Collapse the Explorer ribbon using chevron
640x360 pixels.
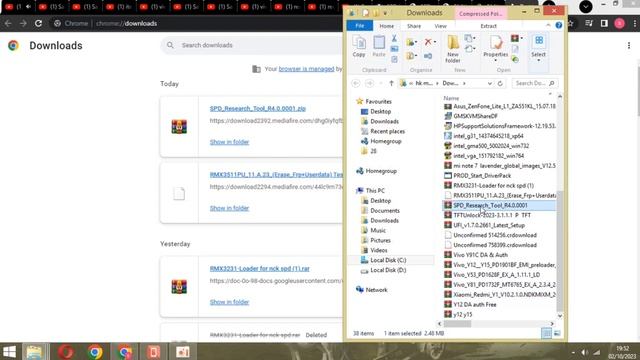pyautogui.click(x=548, y=25)
